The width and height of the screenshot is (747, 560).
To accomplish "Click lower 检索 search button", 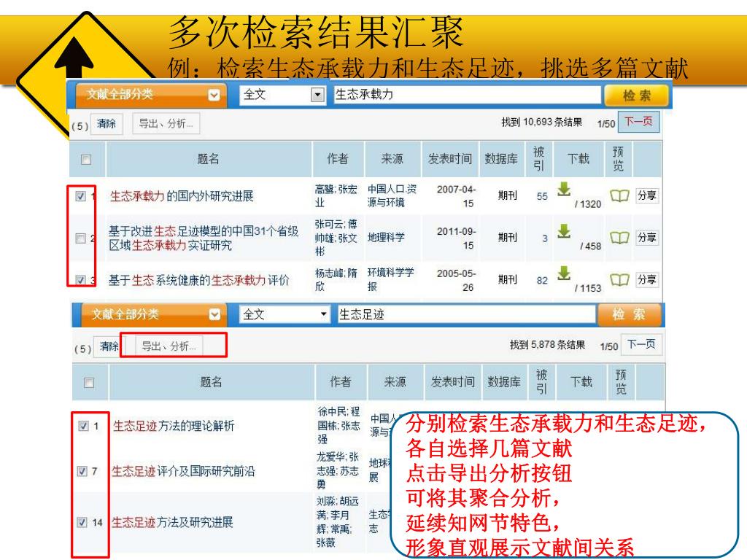I will [629, 314].
